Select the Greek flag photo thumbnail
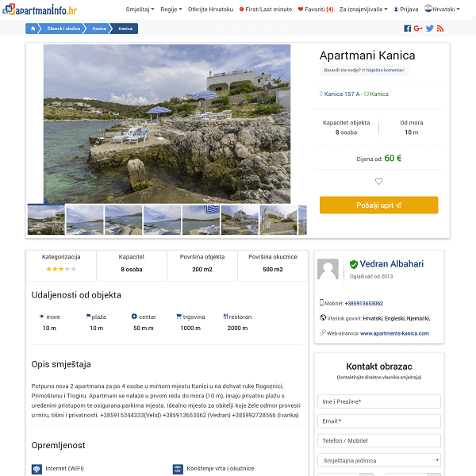Viewport: 476px width, 476px height. [201, 220]
